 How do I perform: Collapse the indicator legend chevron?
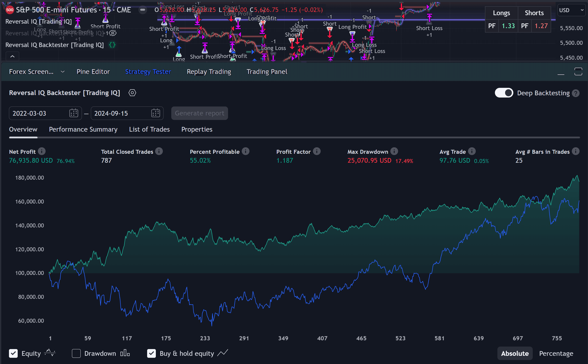(x=12, y=56)
